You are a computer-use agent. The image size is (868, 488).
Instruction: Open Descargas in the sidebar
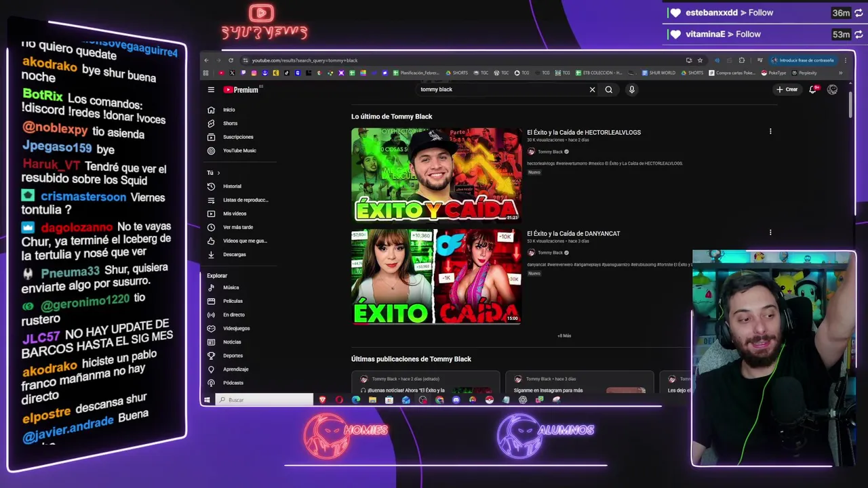pyautogui.click(x=234, y=254)
